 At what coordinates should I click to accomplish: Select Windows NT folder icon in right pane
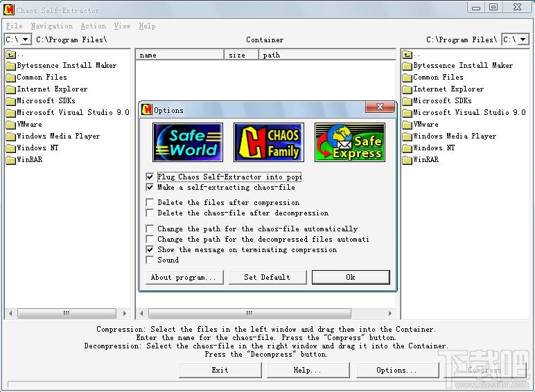(407, 148)
